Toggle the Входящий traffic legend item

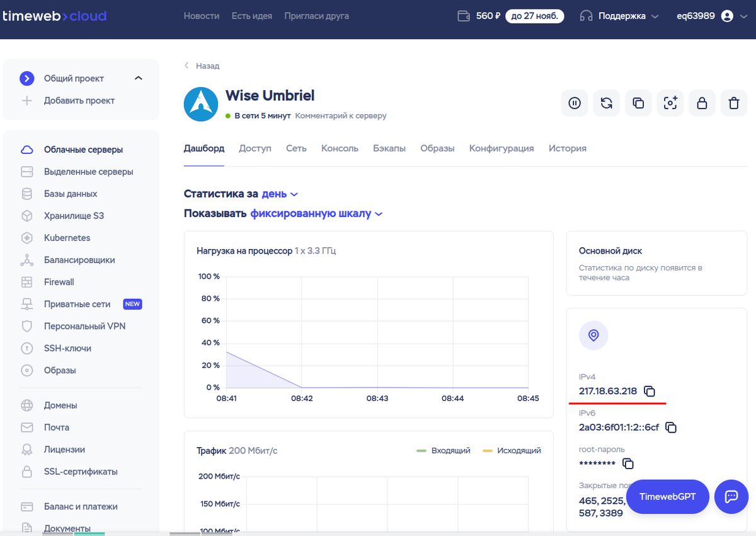click(444, 450)
